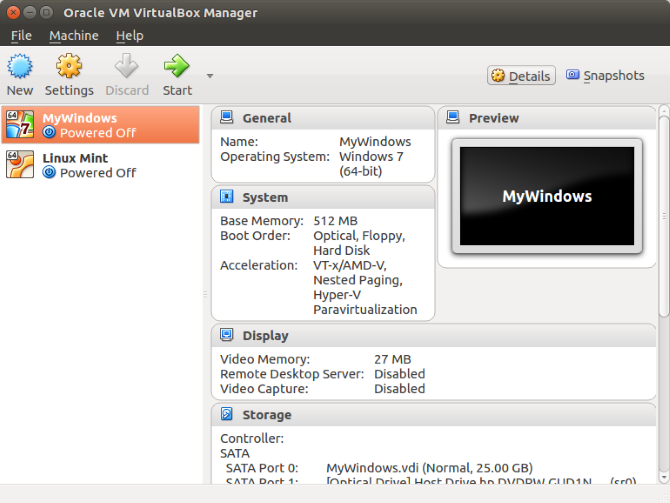Open the File menu
This screenshot has height=503, width=670.
[x=21, y=35]
